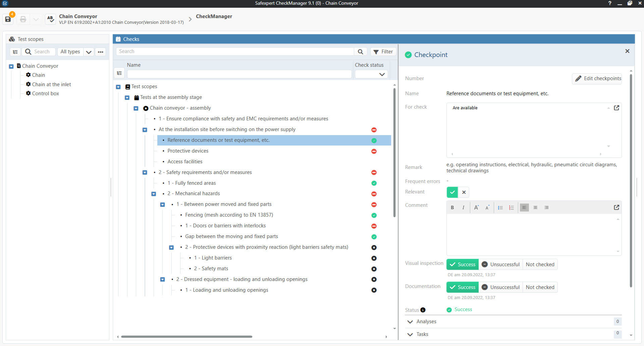Screen dimensions: 644x346
Task: Collapse the Mechanical hazards tree node
Action: pyautogui.click(x=154, y=194)
